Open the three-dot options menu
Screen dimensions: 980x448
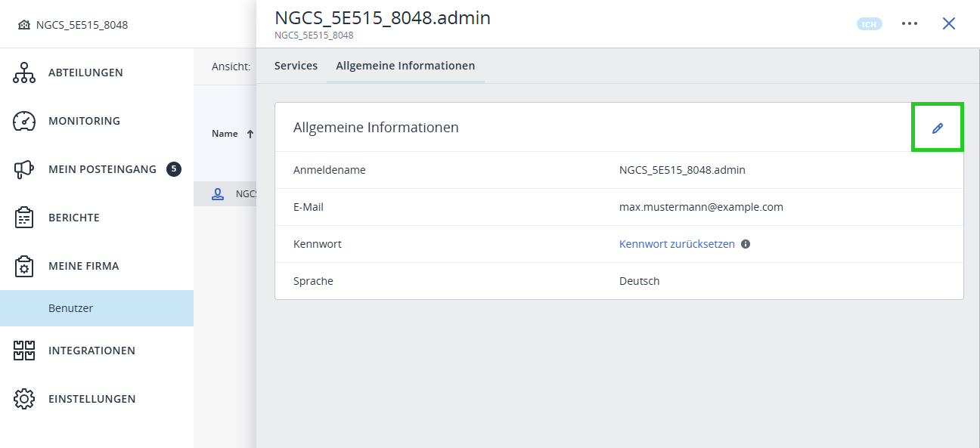[x=910, y=23]
